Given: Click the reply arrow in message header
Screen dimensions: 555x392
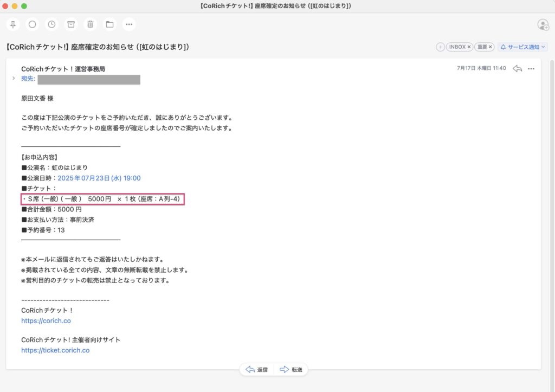Looking at the screenshot, I should point(517,69).
